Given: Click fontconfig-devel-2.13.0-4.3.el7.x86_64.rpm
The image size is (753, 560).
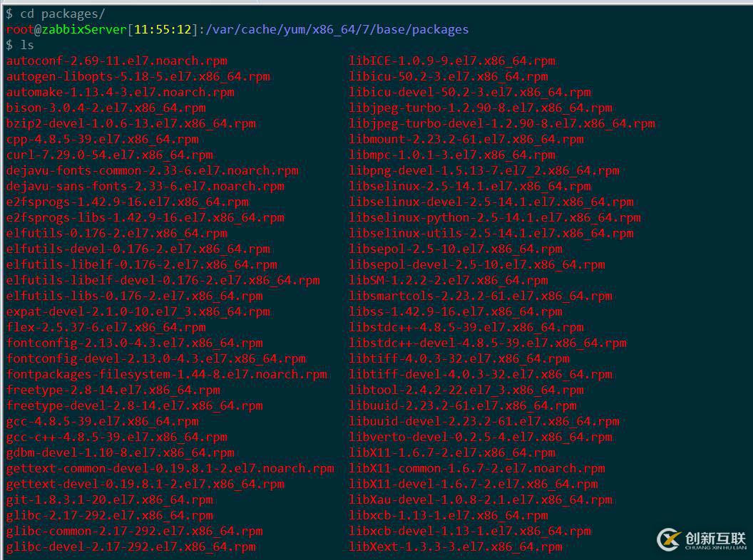Looking at the screenshot, I should pos(156,359).
